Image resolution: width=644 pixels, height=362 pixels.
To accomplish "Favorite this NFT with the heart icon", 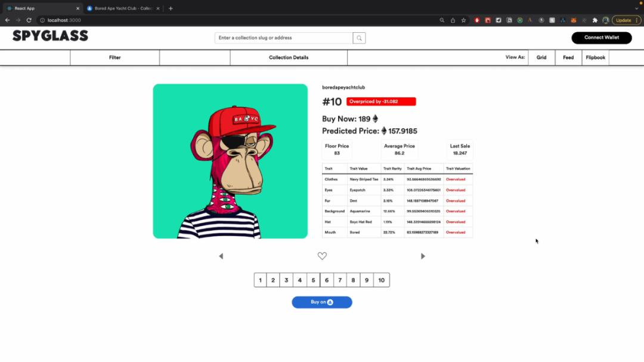I will coord(322,256).
